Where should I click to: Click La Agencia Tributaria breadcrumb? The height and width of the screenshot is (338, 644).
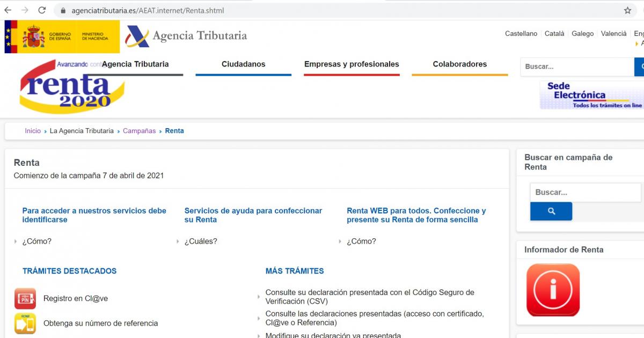coord(82,131)
